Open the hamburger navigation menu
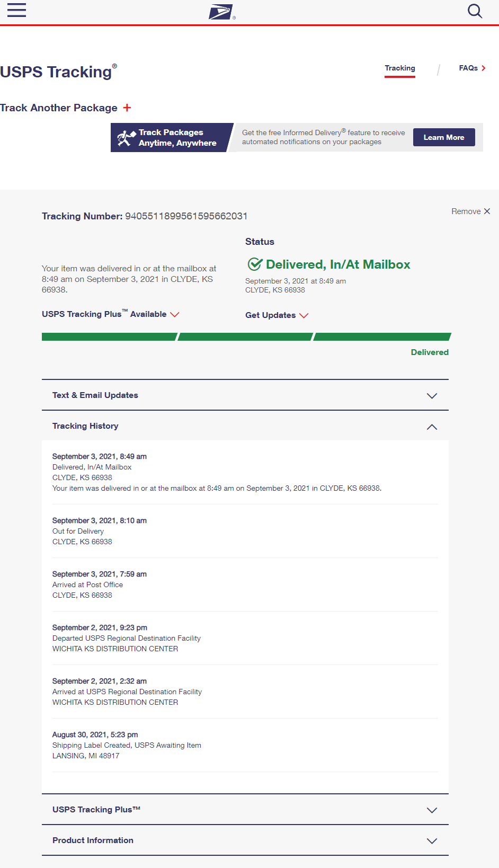Viewport: 499px width, 868px height. 16,10
